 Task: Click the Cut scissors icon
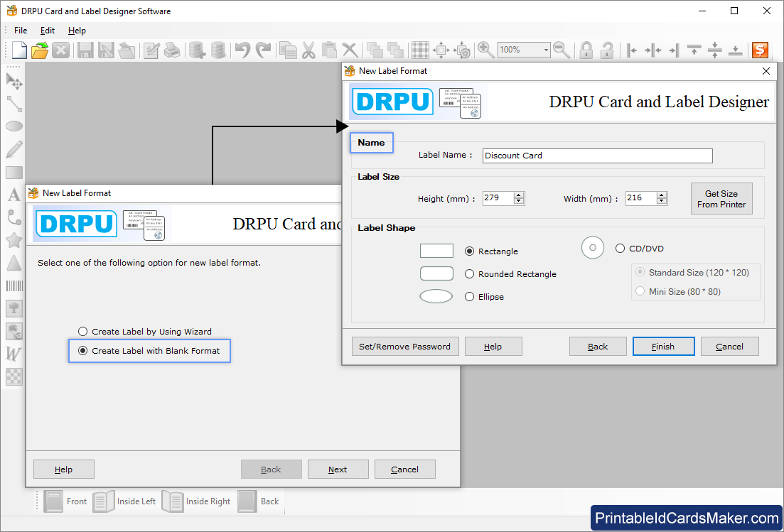point(308,50)
